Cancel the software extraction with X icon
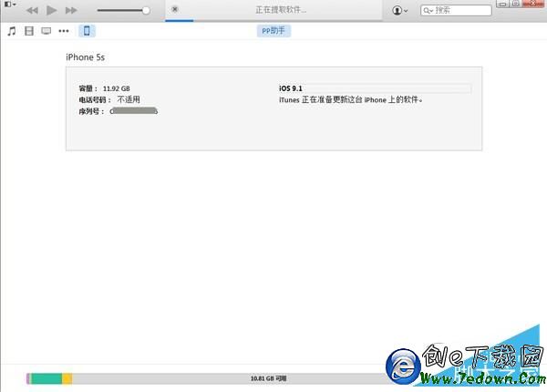Screen dimensions: 547x392 pos(175,9)
